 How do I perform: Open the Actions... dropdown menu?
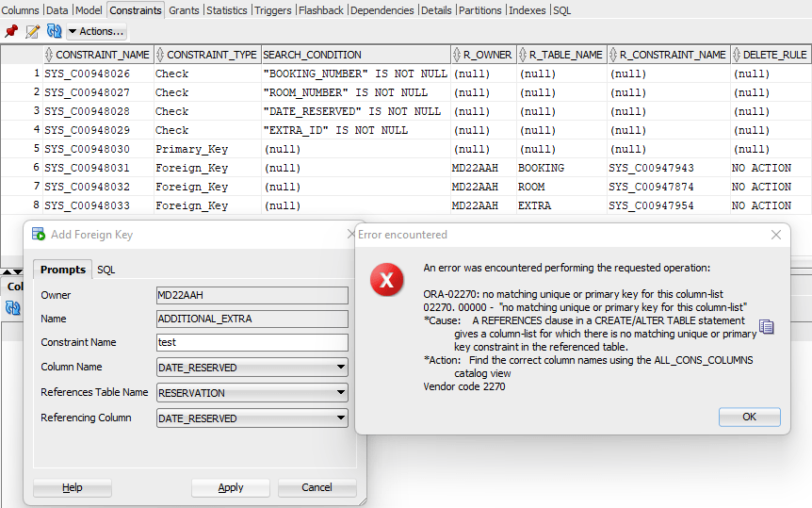[x=96, y=32]
